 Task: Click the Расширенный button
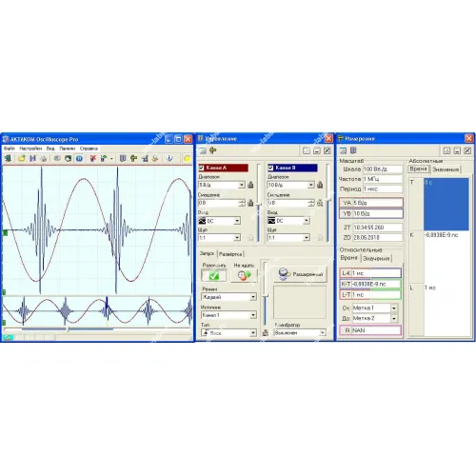300,274
